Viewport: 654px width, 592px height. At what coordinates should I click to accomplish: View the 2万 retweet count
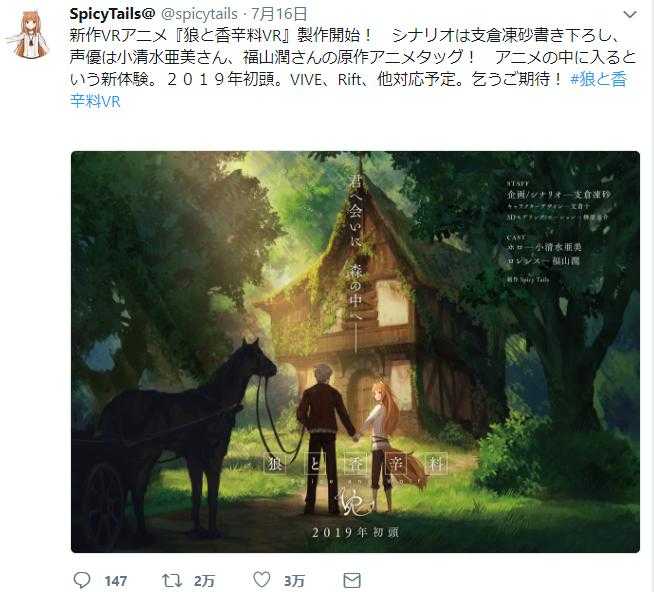(204, 581)
